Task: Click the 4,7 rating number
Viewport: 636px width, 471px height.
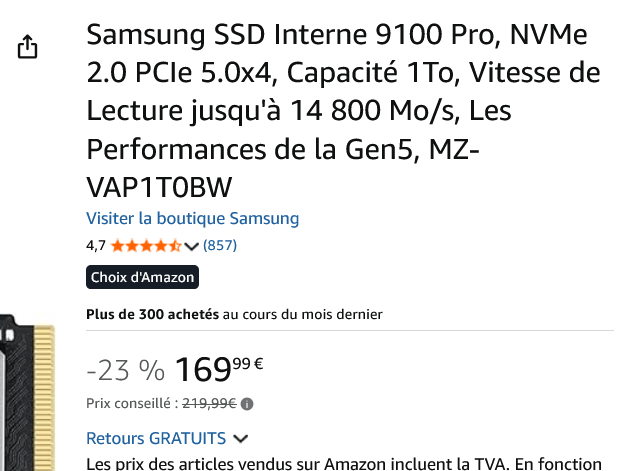Action: (x=96, y=245)
